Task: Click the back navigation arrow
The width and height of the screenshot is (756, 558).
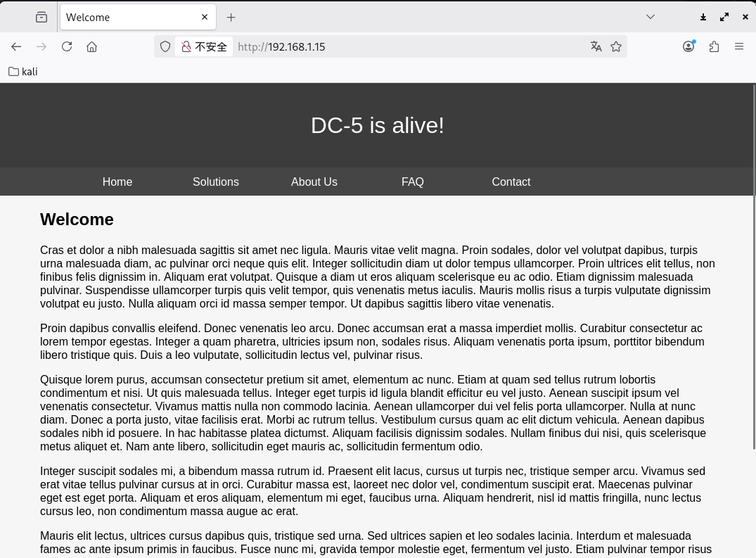Action: coord(16,46)
